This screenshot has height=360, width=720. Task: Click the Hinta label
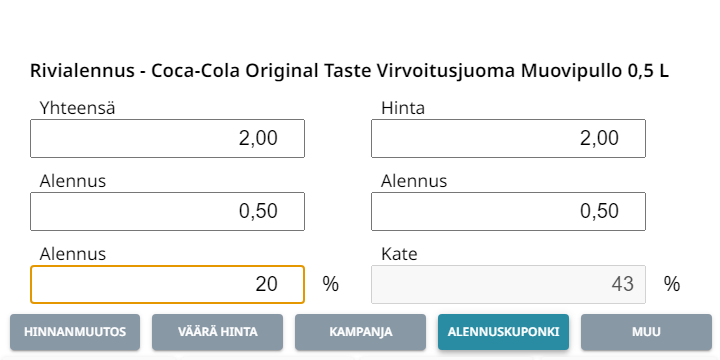click(x=403, y=108)
